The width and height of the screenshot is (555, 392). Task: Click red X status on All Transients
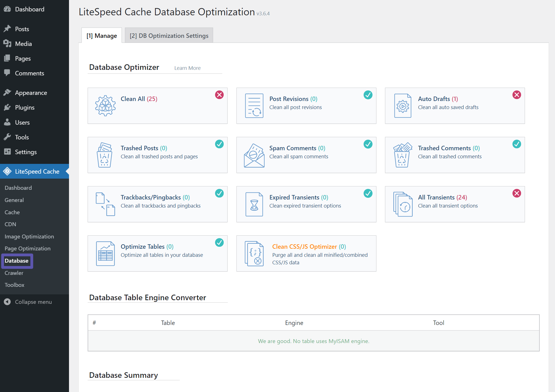[517, 193]
